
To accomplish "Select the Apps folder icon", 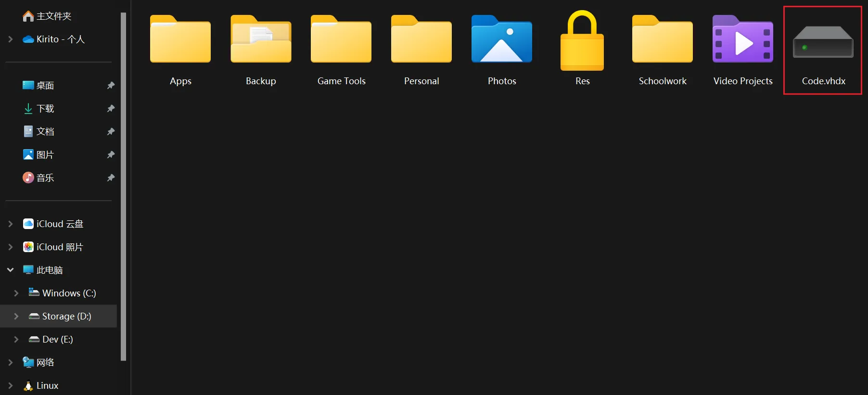I will [180, 40].
